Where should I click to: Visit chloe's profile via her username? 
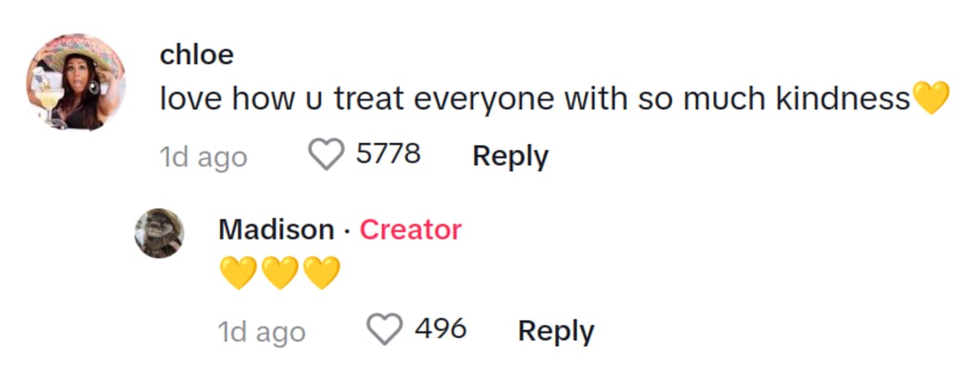(x=197, y=55)
